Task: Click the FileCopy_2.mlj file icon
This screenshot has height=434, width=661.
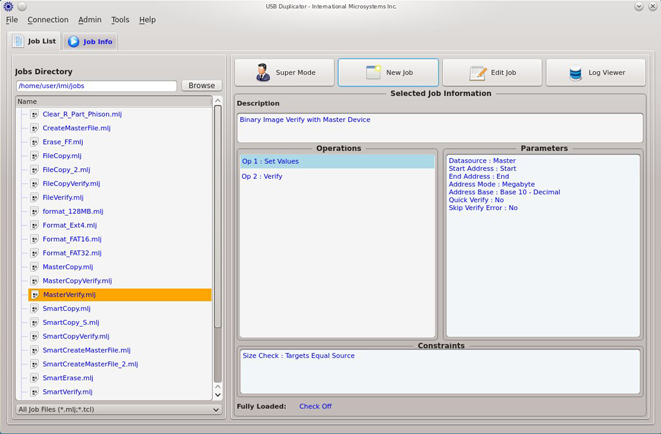Action: (x=35, y=170)
